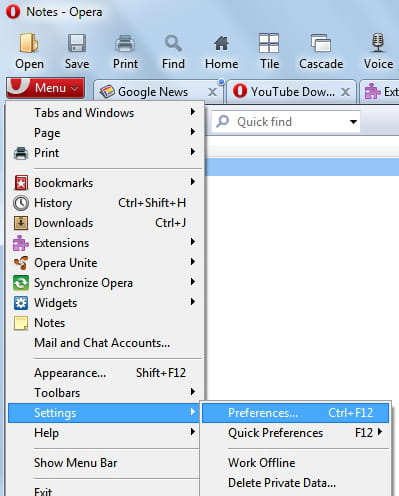Switch to the Extensions tab
This screenshot has width=399, height=496.
pyautogui.click(x=380, y=91)
